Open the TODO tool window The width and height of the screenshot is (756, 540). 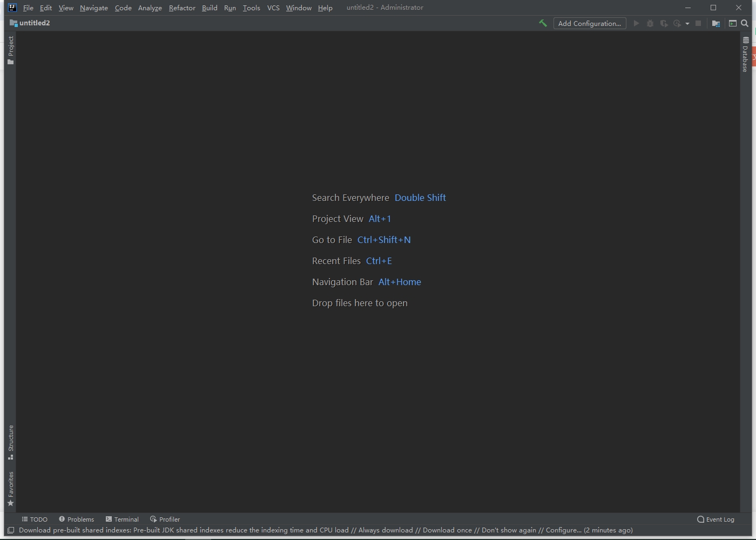point(35,519)
